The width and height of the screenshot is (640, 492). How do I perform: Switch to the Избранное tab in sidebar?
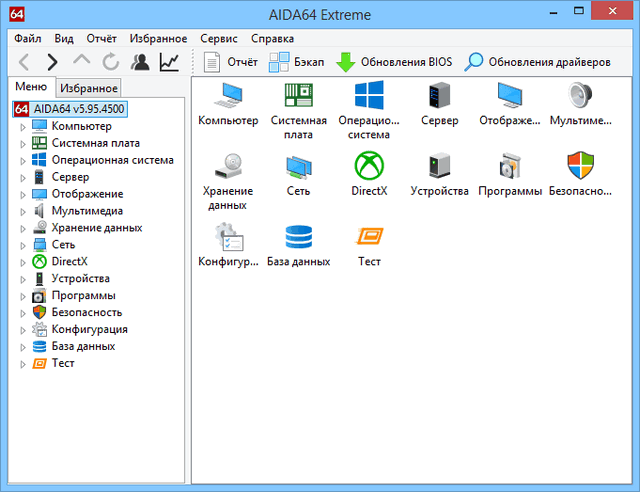(x=89, y=88)
